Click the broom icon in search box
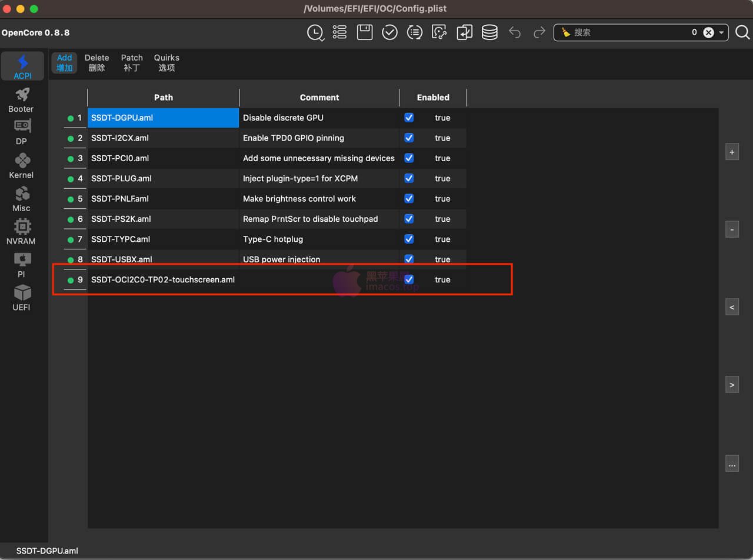This screenshot has height=560, width=753. point(566,32)
